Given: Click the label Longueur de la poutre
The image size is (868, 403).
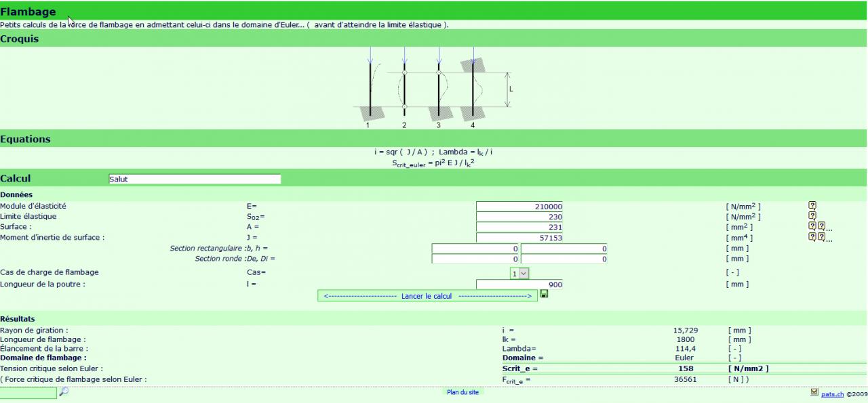Looking at the screenshot, I should tap(43, 284).
